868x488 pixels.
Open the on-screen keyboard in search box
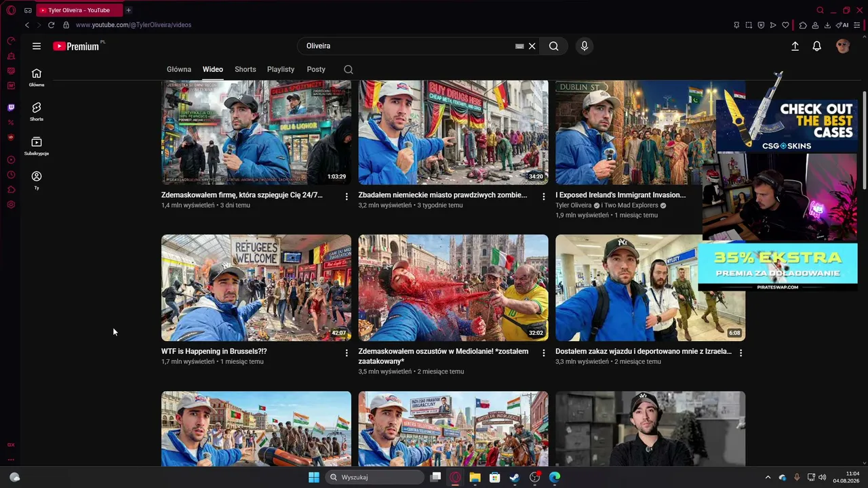[x=519, y=46]
